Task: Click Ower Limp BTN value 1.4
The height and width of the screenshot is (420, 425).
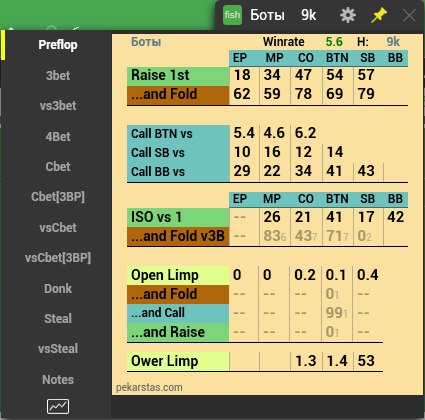Action: tap(337, 361)
